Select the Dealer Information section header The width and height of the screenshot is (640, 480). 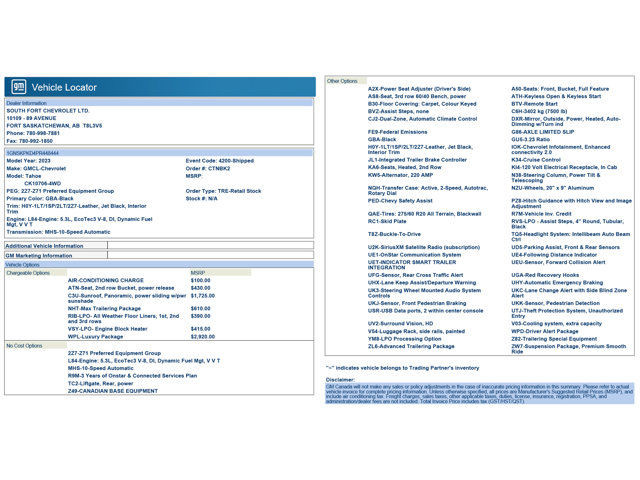(x=159, y=103)
